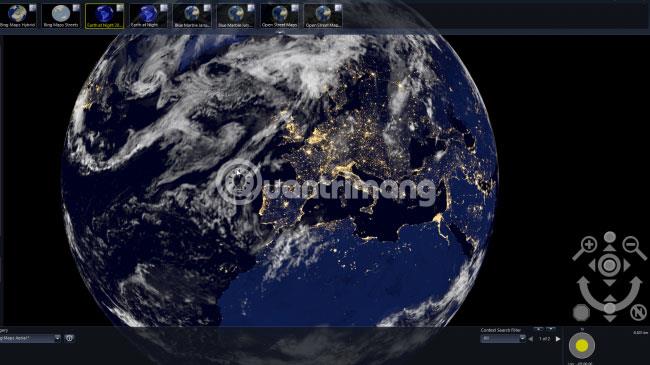Choose the highlighted Earth at Night 20.. thumbnail
Screen dimensions: 650x365
click(104, 16)
